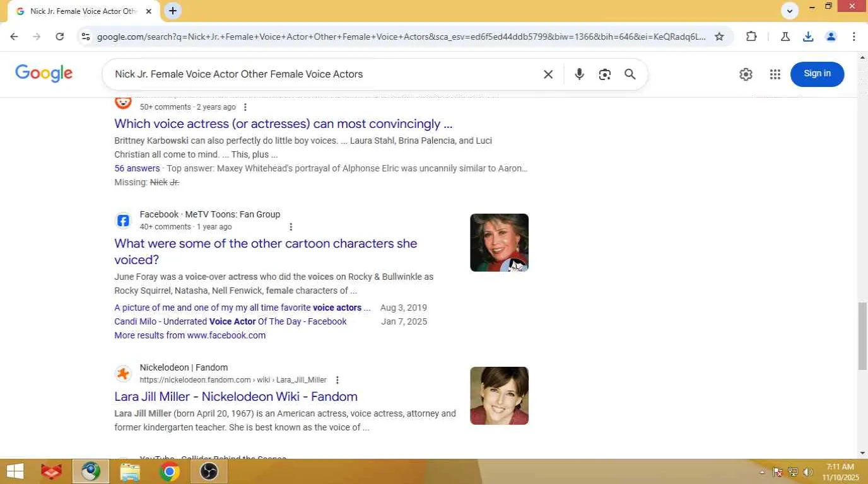Open more options for the Facebook result
The height and width of the screenshot is (484, 868).
(291, 227)
